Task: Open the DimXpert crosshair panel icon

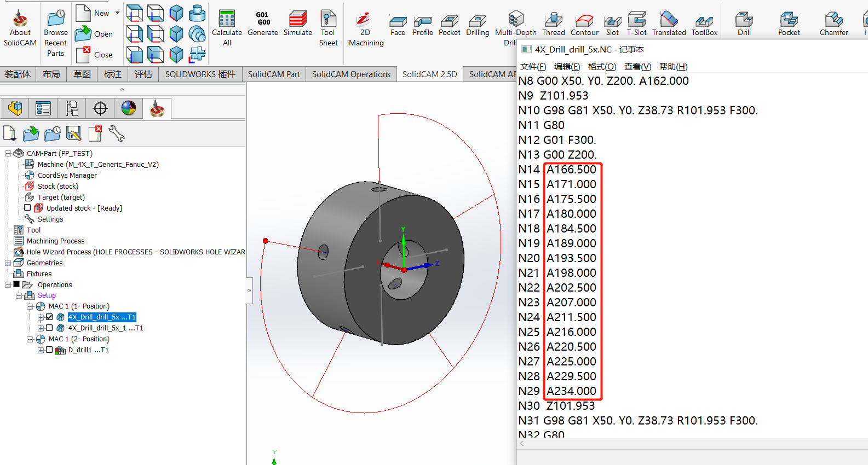Action: pos(100,108)
